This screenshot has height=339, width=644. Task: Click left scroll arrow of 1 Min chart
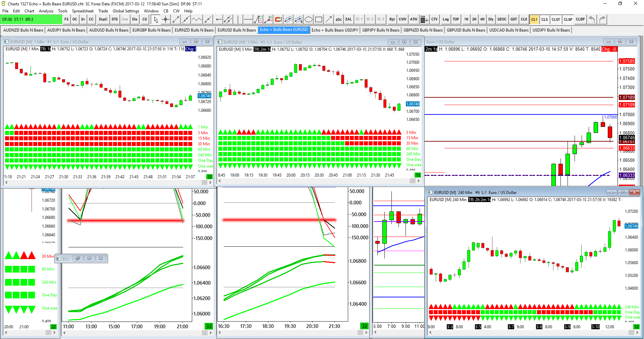6,182
